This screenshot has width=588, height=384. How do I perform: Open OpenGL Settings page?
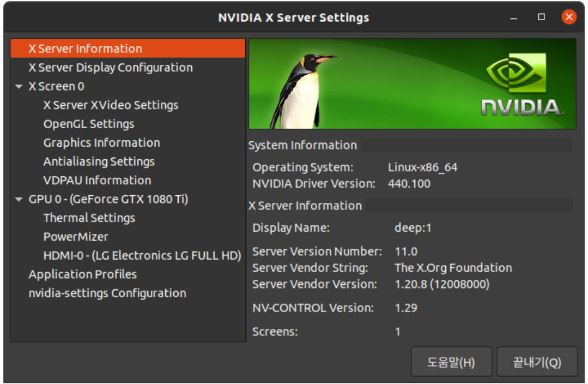click(x=88, y=124)
